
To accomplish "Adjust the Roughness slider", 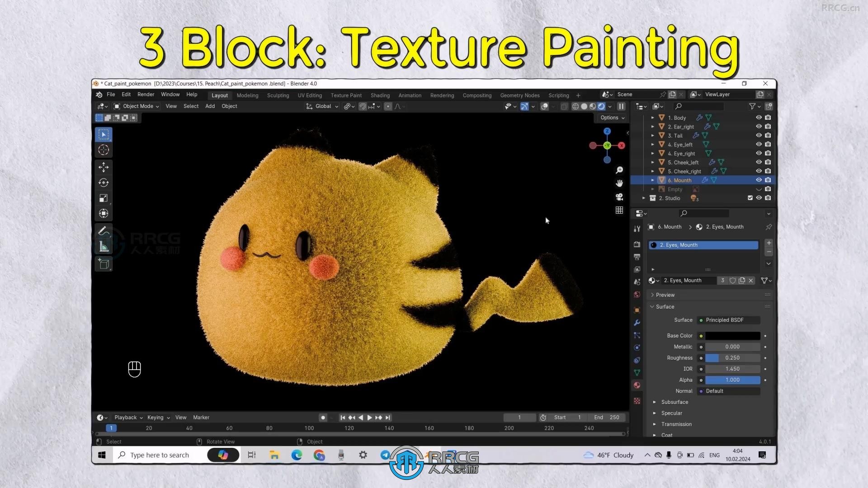I will point(732,358).
